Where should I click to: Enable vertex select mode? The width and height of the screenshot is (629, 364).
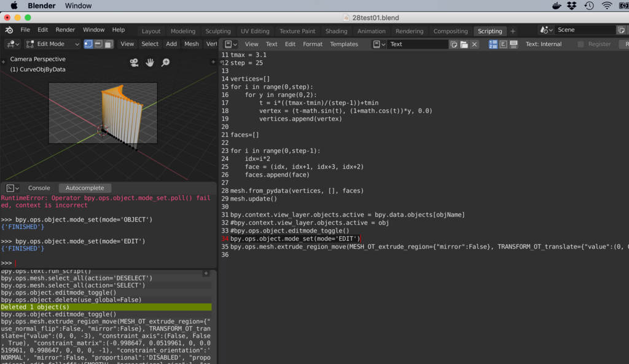pyautogui.click(x=88, y=44)
